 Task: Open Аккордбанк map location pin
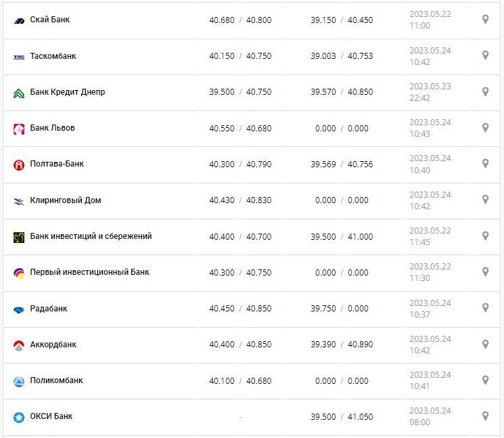(485, 344)
